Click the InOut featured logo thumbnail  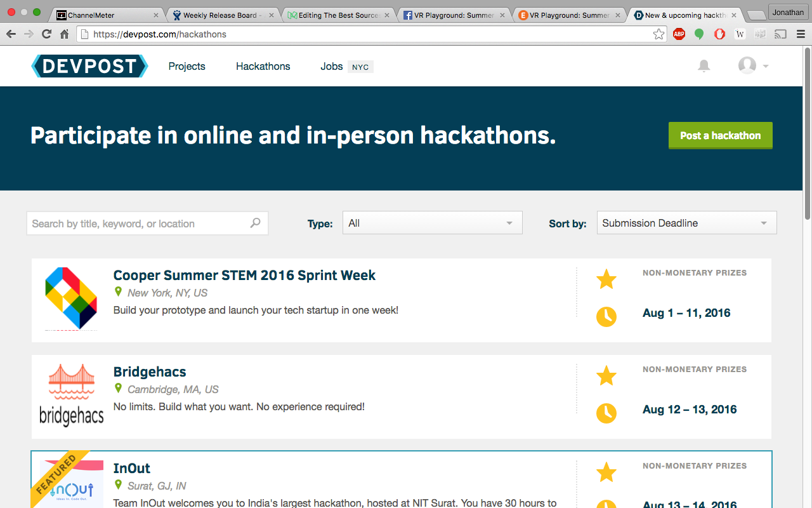(71, 484)
